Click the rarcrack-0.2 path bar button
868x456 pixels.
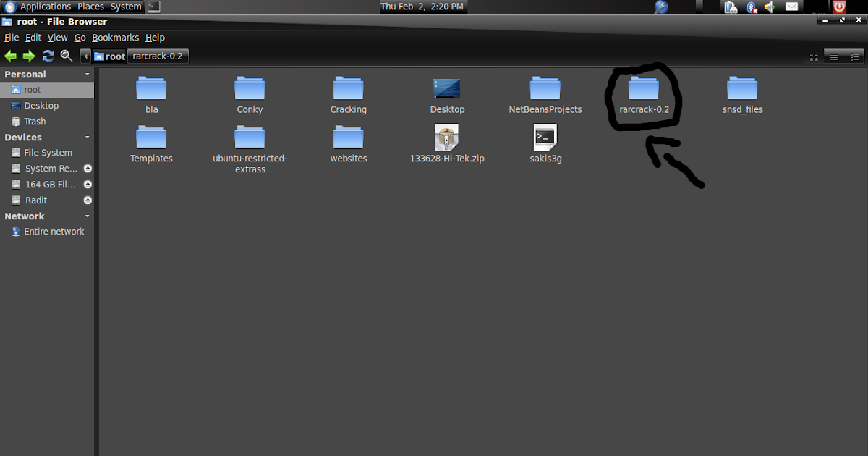pyautogui.click(x=158, y=56)
